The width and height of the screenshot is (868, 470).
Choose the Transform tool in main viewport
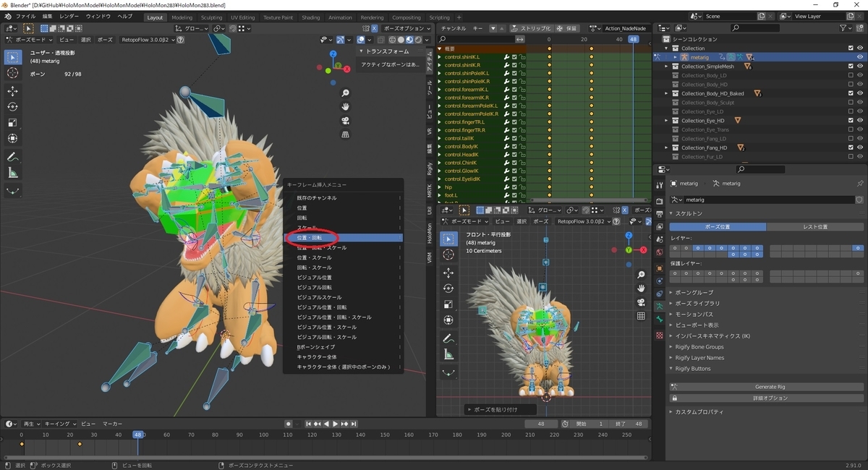(x=13, y=139)
